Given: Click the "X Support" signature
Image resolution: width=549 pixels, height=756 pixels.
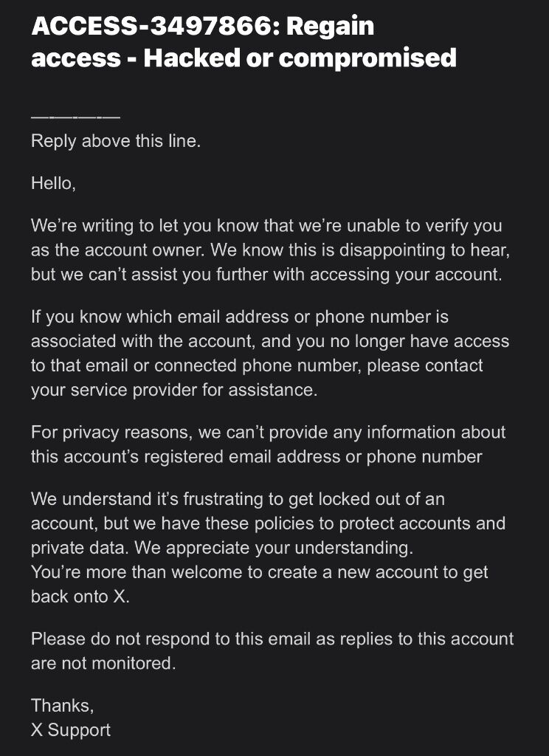Looking at the screenshot, I should pos(71,730).
